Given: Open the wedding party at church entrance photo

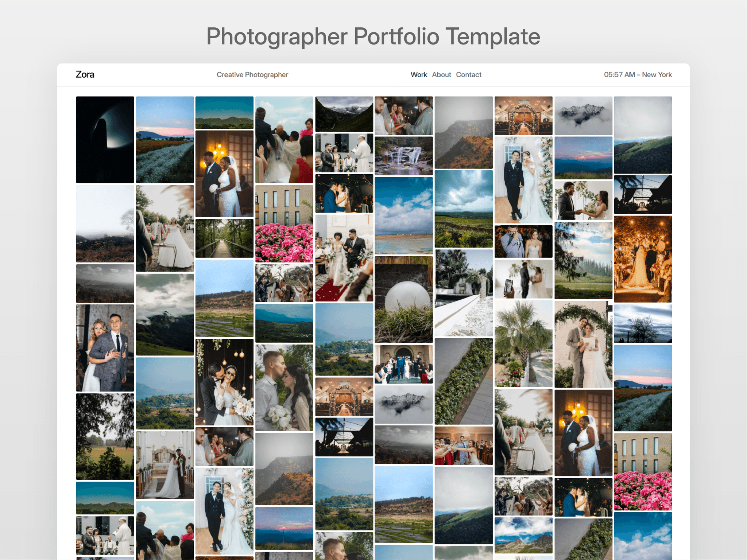Looking at the screenshot, I should (x=404, y=364).
